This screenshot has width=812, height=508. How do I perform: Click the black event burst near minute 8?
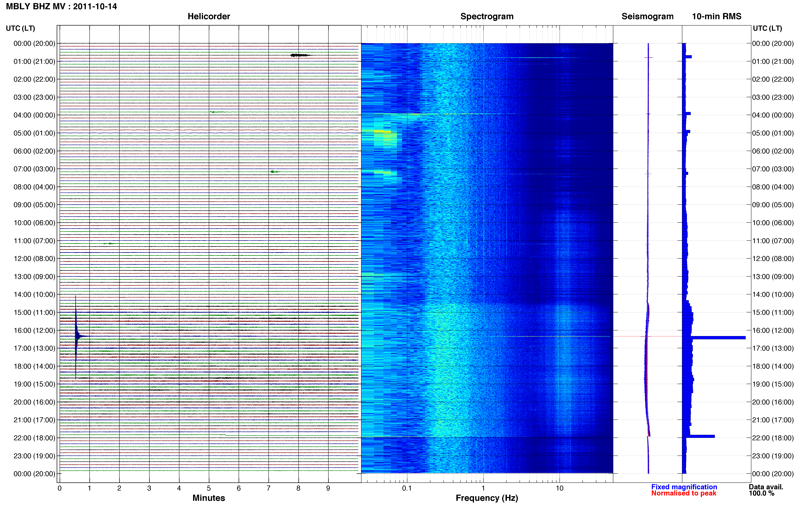300,55
